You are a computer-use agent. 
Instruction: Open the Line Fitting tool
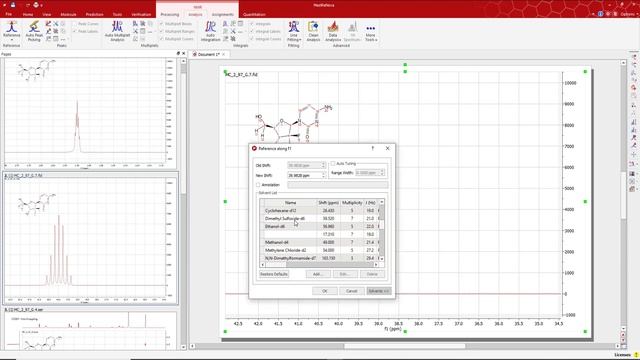293,31
